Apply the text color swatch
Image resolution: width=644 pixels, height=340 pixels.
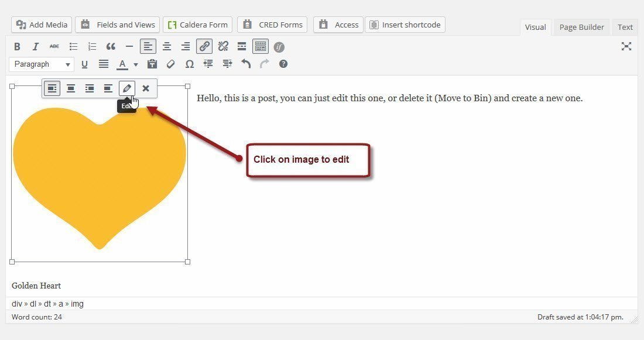click(x=122, y=64)
